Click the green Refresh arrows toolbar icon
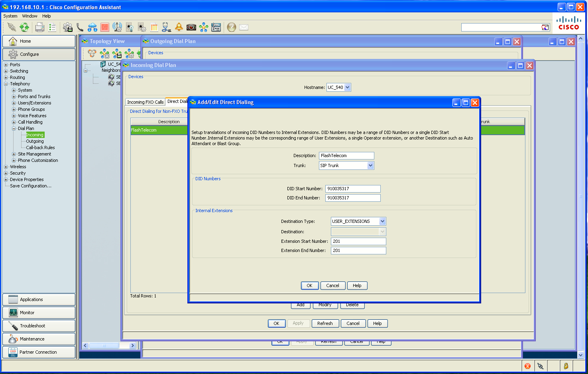The image size is (588, 374). click(24, 27)
